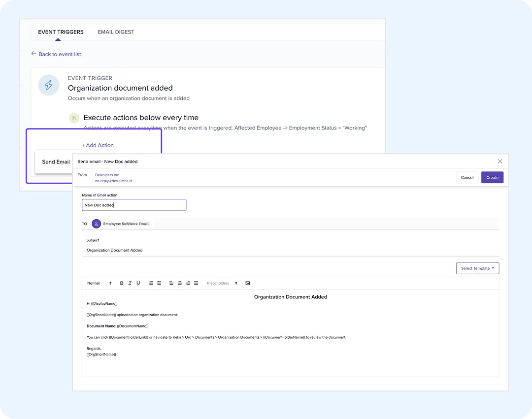This screenshot has width=532, height=419.
Task: Click the lightning bolt event trigger icon
Action: click(x=48, y=85)
